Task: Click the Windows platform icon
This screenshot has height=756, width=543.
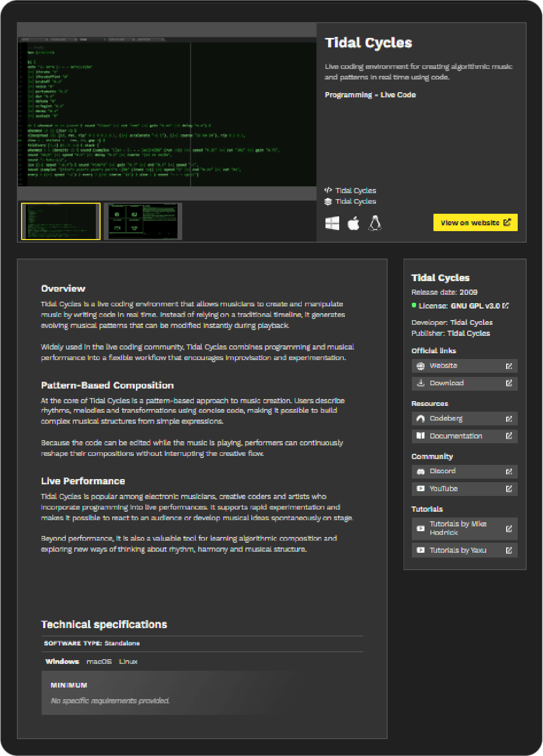Action: pos(332,223)
